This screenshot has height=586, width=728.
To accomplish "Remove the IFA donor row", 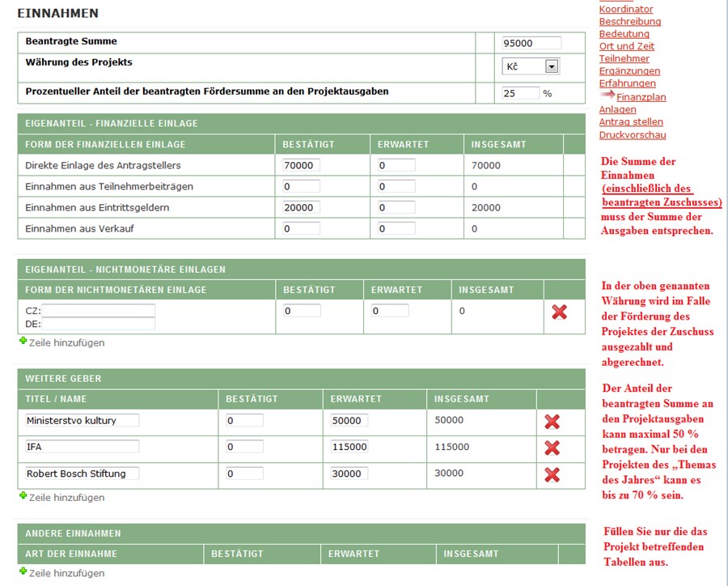I will 552,448.
